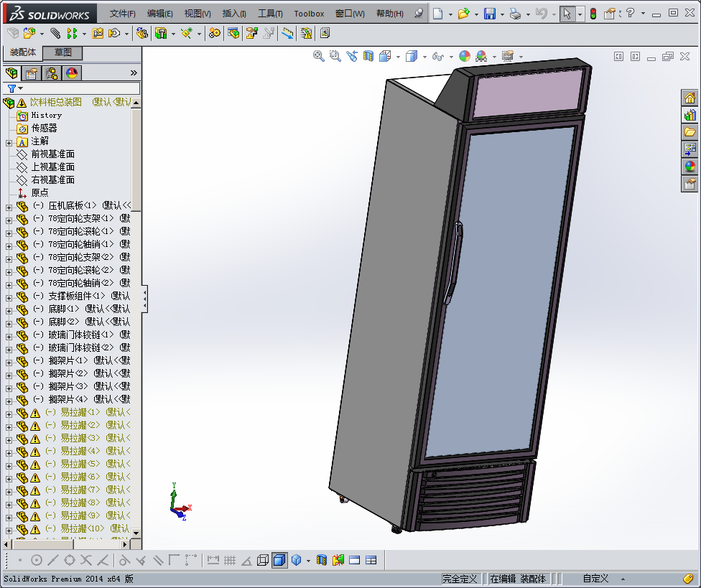Expand more manager tabs chevron

pos(134,73)
